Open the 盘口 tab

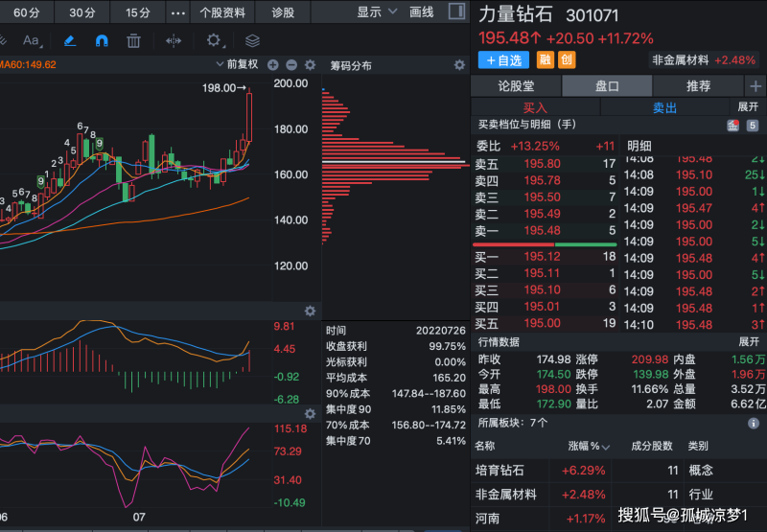click(x=607, y=86)
